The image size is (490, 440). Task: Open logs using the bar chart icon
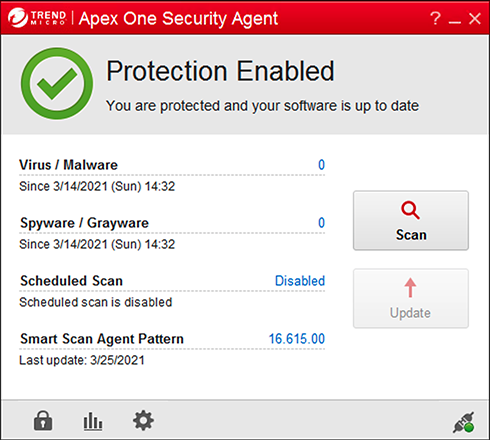pos(93,421)
